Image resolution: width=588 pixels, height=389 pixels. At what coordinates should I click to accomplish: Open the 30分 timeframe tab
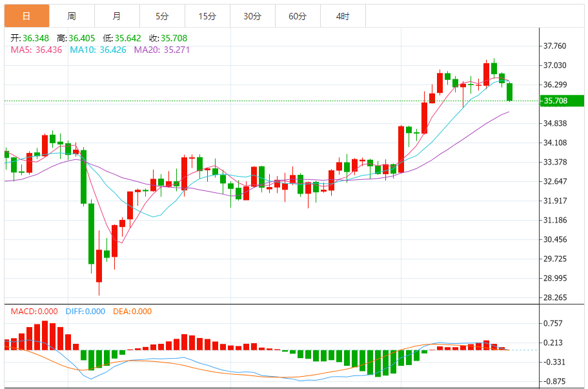coord(253,16)
